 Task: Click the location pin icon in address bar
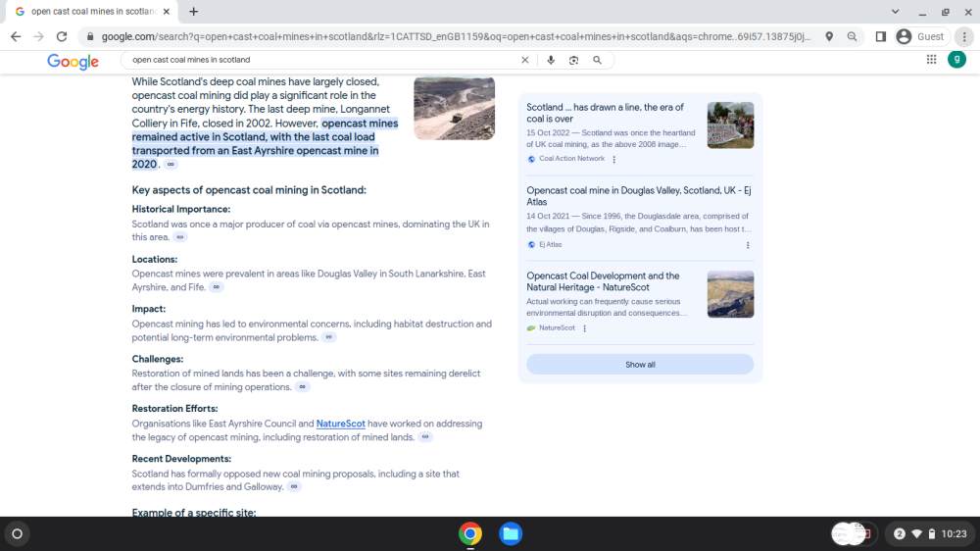829,37
